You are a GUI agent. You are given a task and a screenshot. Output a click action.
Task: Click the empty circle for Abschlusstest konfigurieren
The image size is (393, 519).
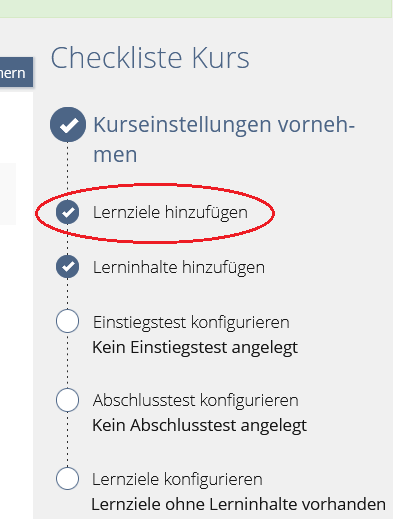tap(68, 400)
